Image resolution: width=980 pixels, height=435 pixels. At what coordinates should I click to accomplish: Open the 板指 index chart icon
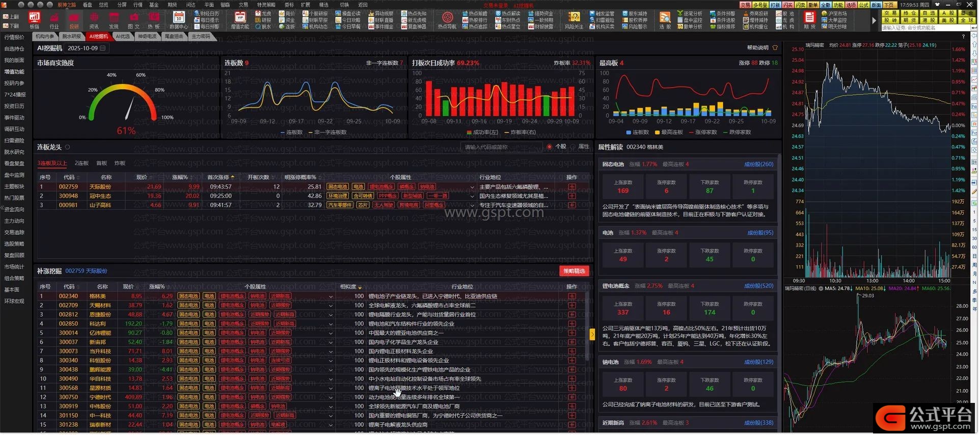point(34,18)
